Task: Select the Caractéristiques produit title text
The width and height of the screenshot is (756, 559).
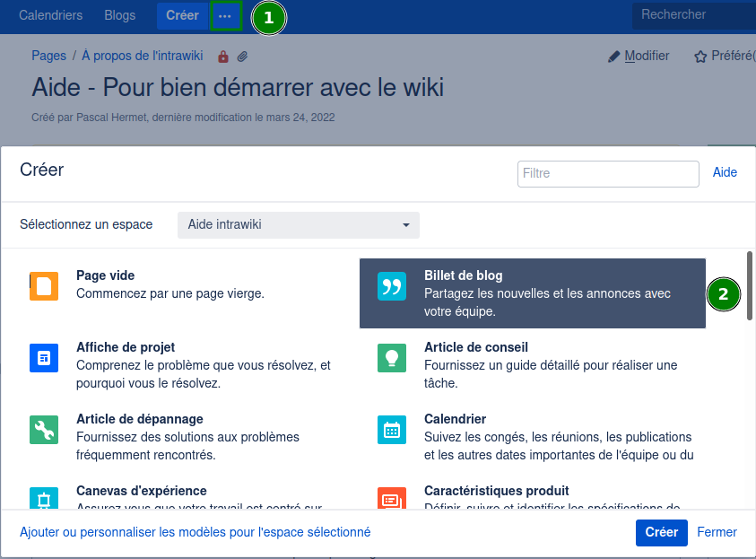Action: point(496,491)
